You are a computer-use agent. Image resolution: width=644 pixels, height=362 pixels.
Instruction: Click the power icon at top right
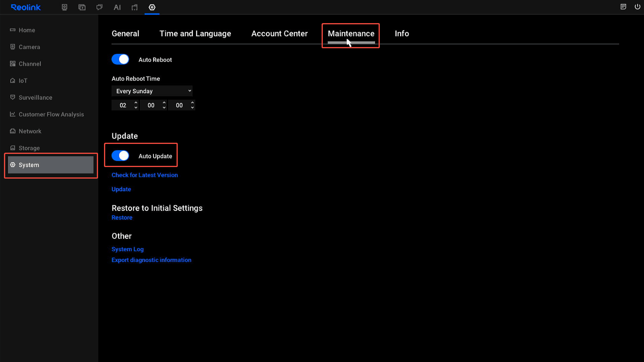(637, 7)
